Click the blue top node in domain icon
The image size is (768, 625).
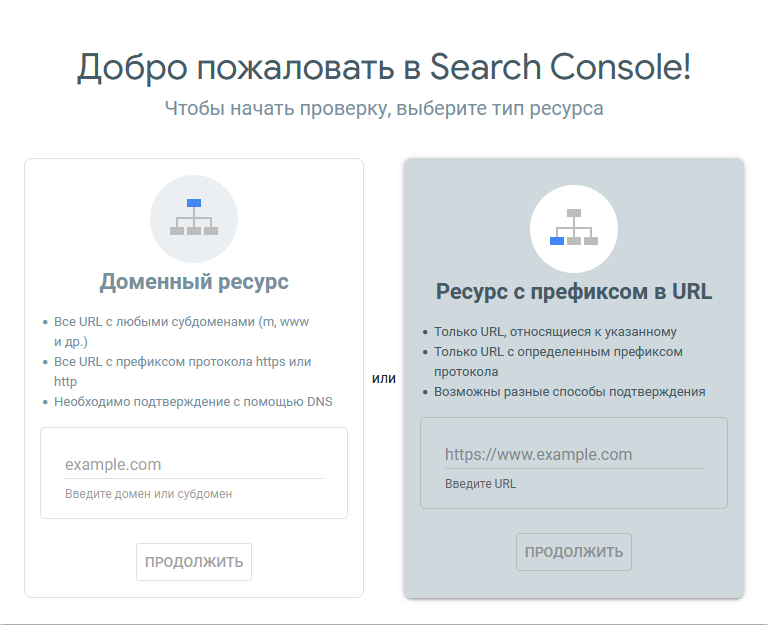pos(194,203)
